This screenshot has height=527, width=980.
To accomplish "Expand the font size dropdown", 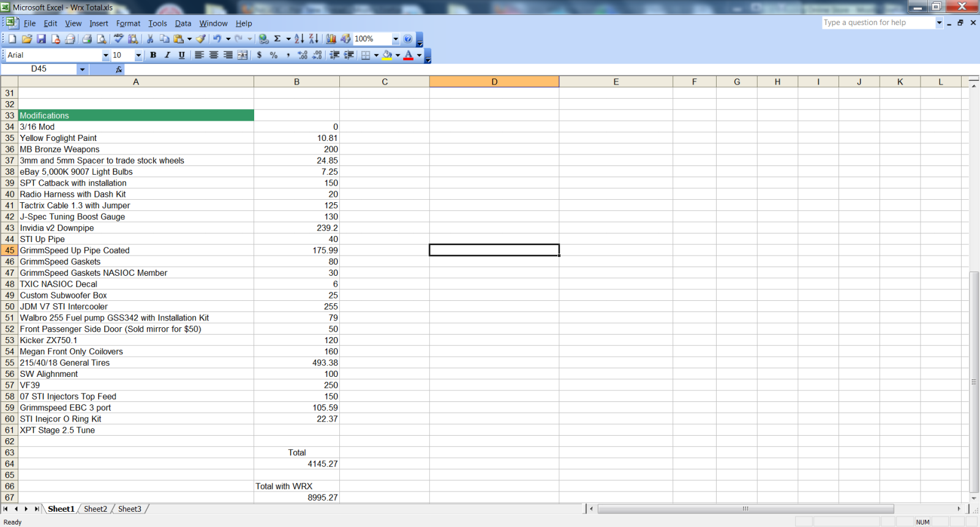I will (138, 55).
